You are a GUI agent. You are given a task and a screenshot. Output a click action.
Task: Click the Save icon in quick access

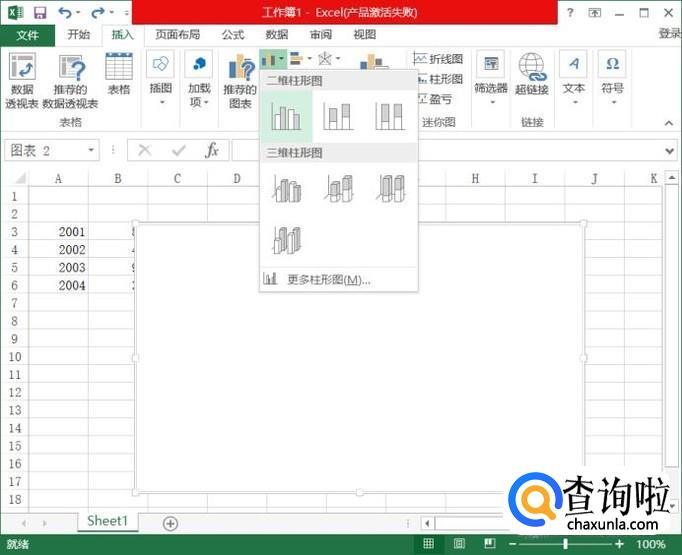point(40,13)
